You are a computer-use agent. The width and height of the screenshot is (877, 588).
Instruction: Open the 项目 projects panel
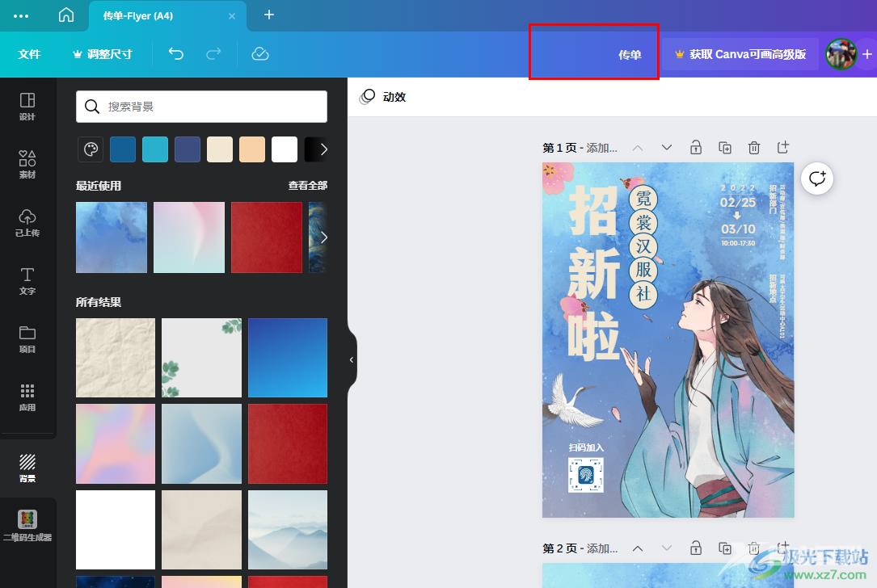click(27, 338)
